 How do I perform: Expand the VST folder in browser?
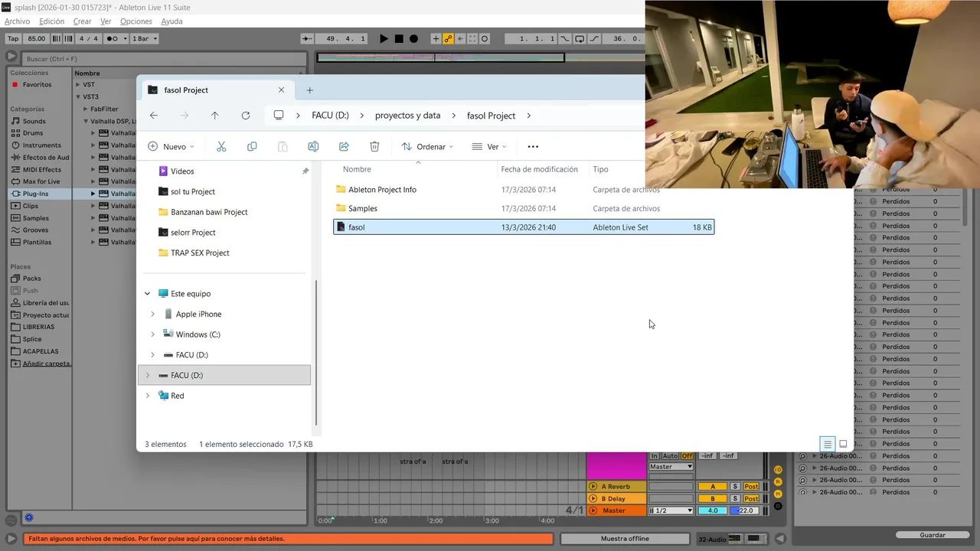(x=78, y=85)
